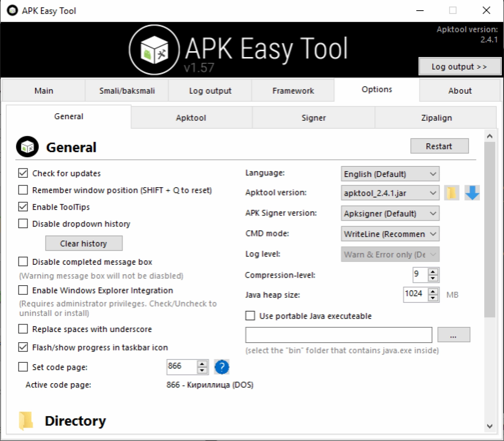
Task: Click the title bar app icon
Action: (x=13, y=10)
